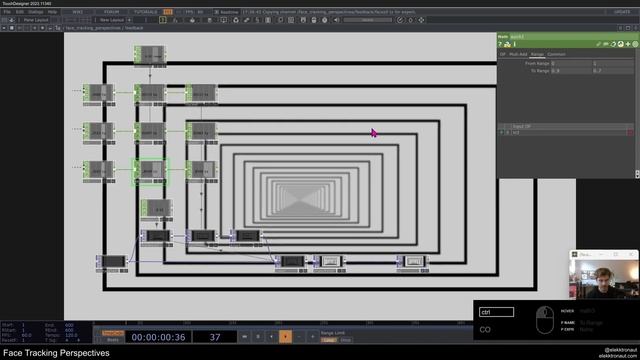640x360 pixels.
Task: Click the orange play forward button
Action: coord(285,337)
